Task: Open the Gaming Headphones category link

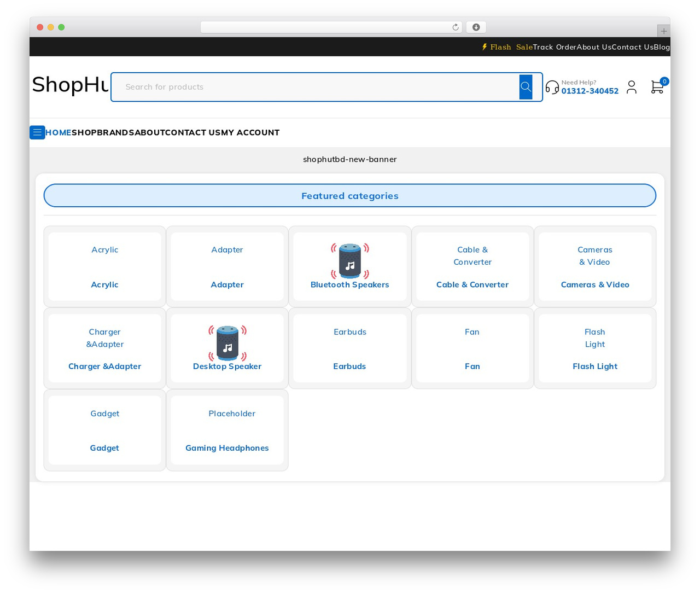Action: click(x=227, y=448)
